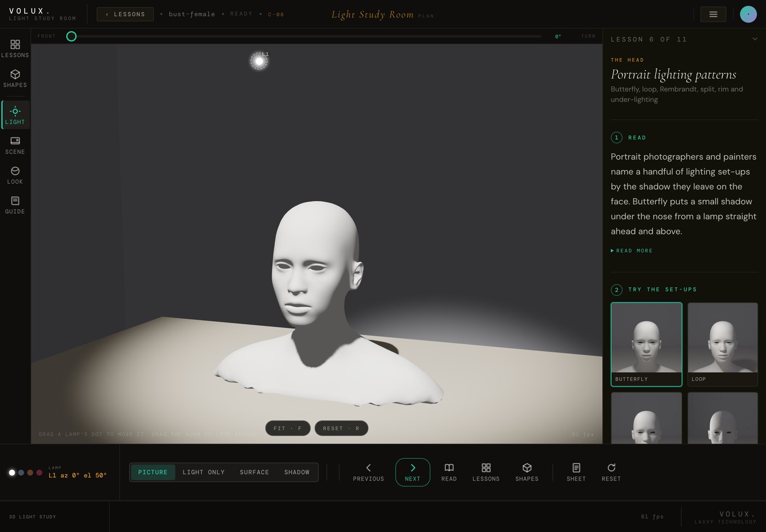Click the 3D Light Study status text
Screen dimensions: 766x532
[32, 517]
